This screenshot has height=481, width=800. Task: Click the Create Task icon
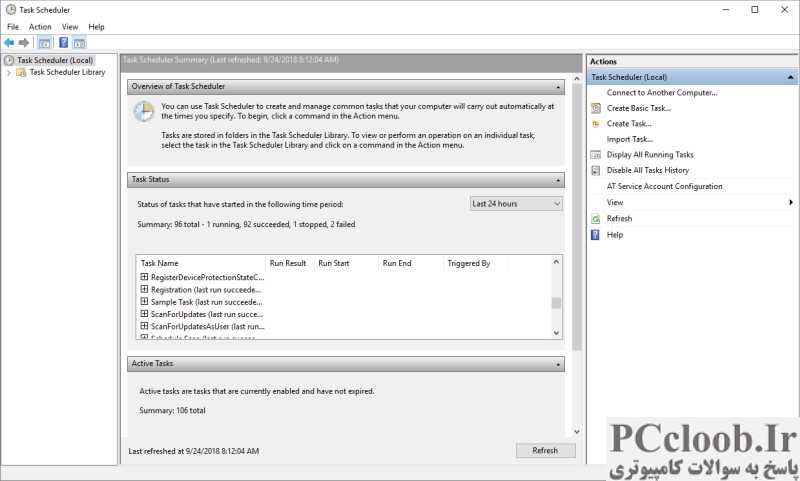pyautogui.click(x=595, y=124)
